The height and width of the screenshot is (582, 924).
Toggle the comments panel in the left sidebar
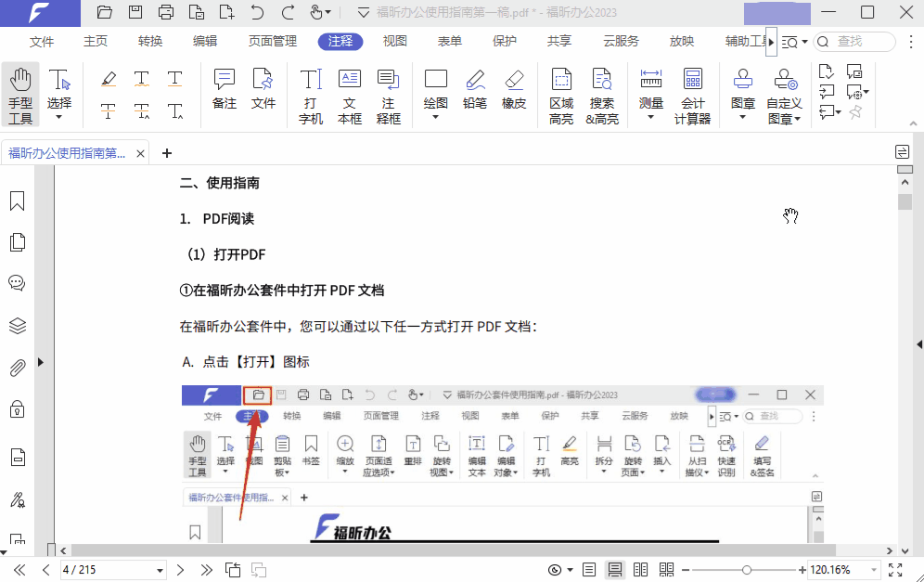pos(17,283)
